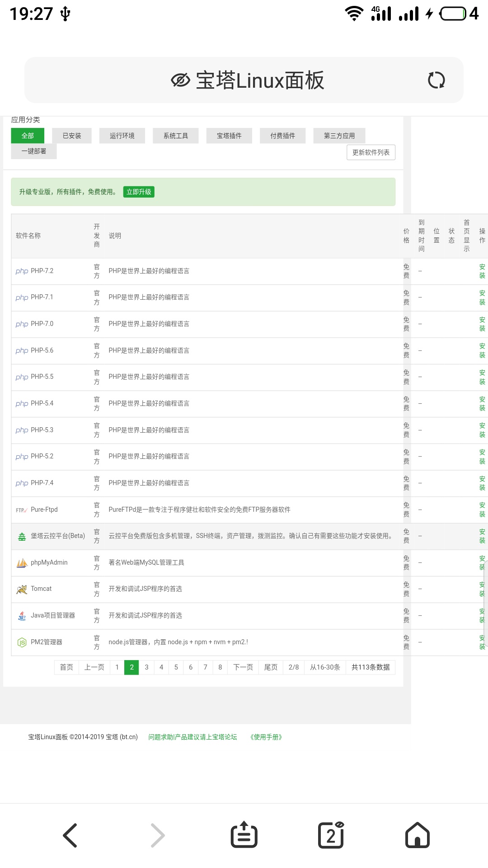Image resolution: width=488 pixels, height=868 pixels.
Task: Go to page 5 in pagination
Action: click(176, 667)
